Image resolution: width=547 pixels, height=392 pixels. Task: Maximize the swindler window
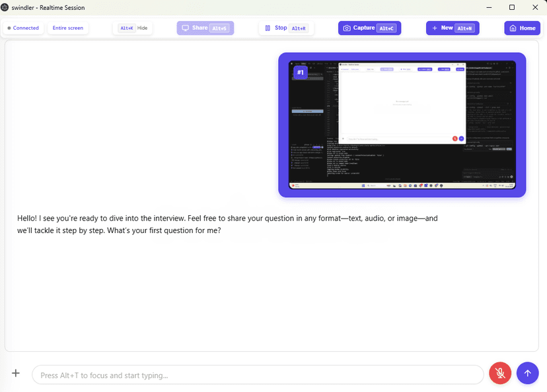click(512, 7)
